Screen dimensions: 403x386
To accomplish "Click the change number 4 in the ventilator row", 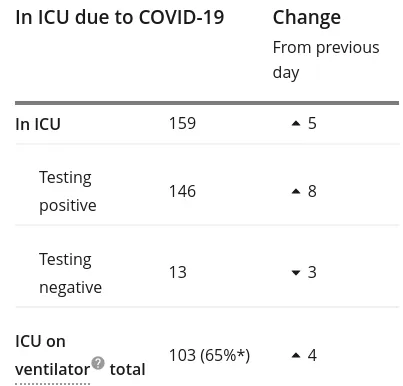I will pos(312,355).
